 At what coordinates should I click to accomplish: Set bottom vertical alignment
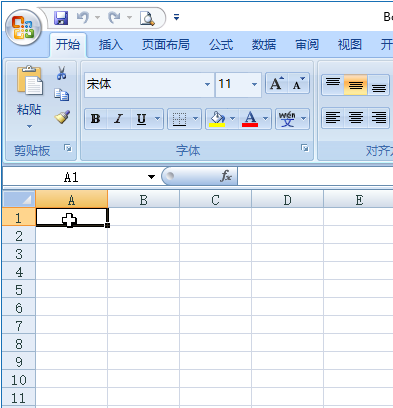[x=378, y=85]
